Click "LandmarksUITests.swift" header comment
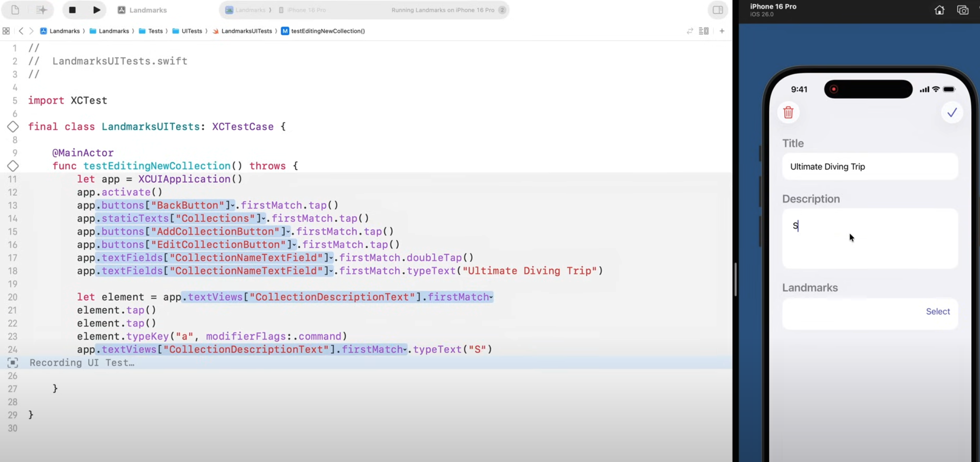 120,61
